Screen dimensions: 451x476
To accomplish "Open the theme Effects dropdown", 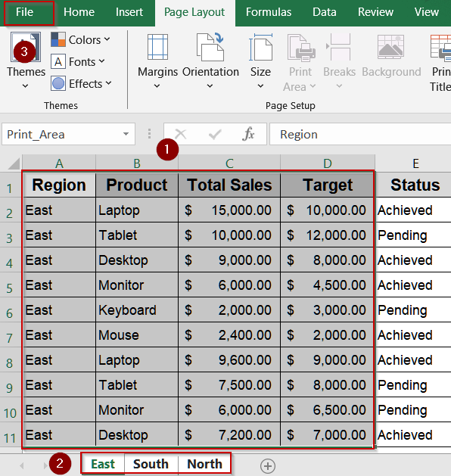I will click(81, 83).
